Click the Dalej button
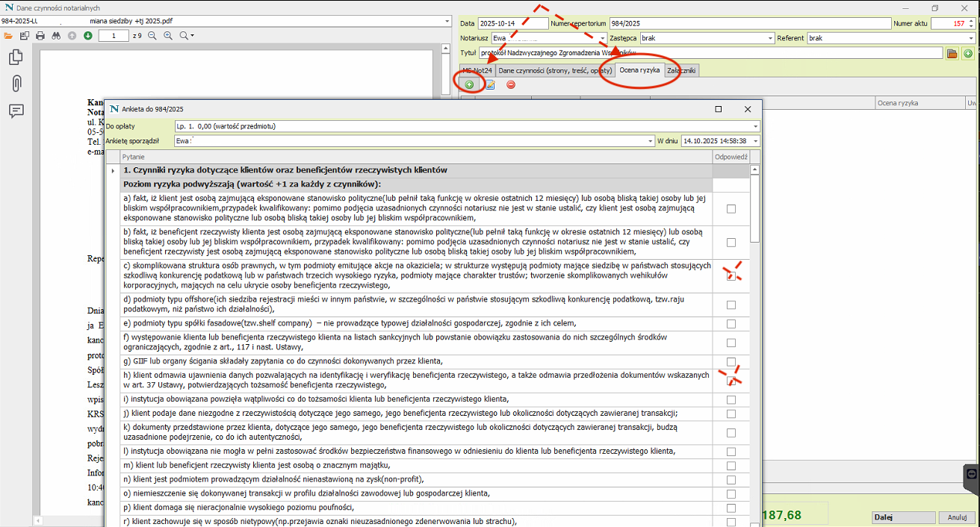 (902, 517)
